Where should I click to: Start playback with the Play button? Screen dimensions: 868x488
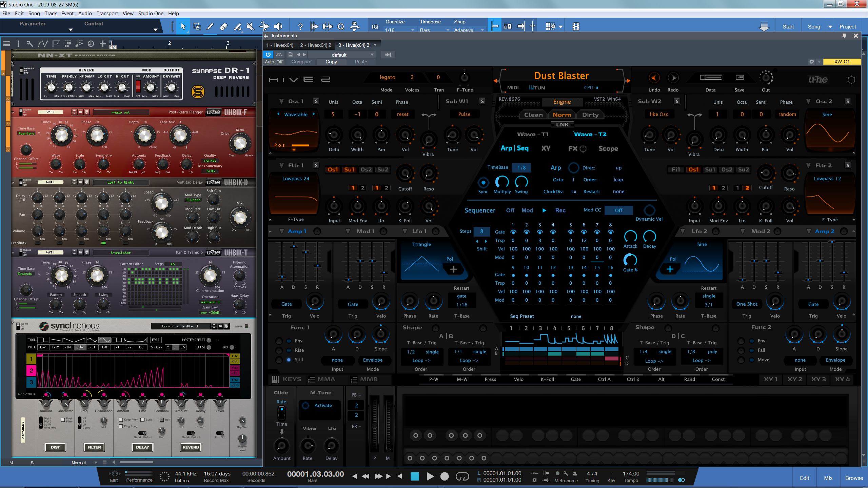coord(430,476)
